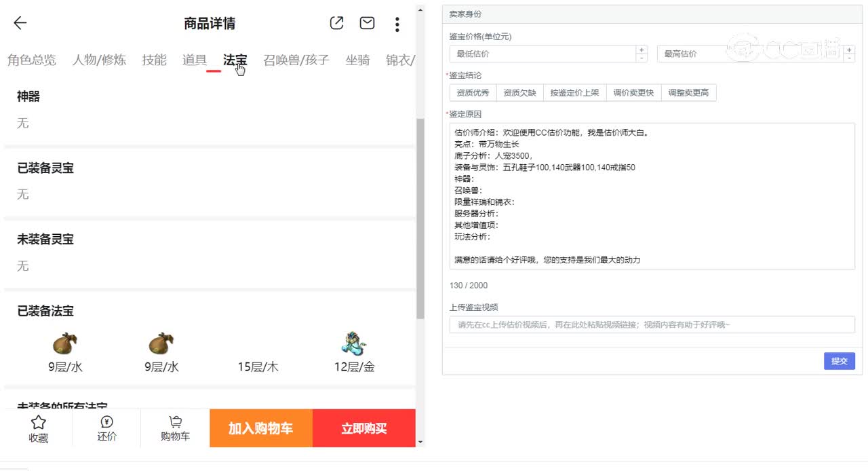Viewport: 868px width, 471px height.
Task: Open the message envelope icon
Action: [367, 22]
